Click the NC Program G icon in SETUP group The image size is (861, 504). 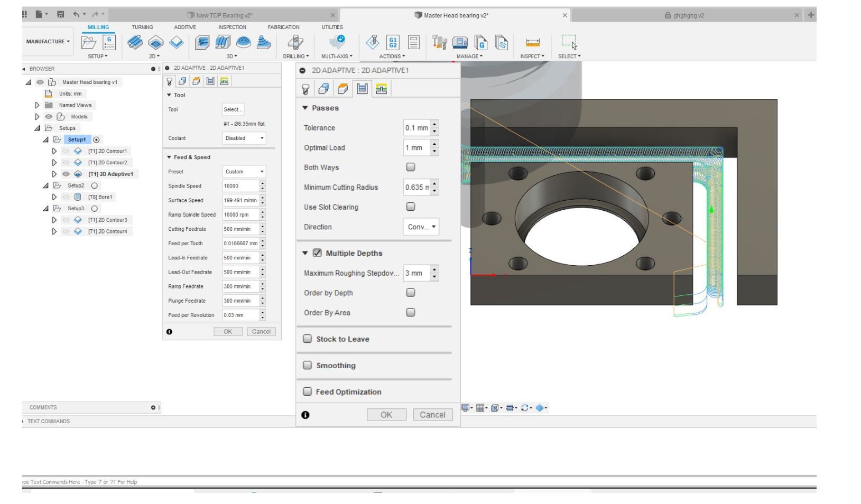click(x=109, y=42)
